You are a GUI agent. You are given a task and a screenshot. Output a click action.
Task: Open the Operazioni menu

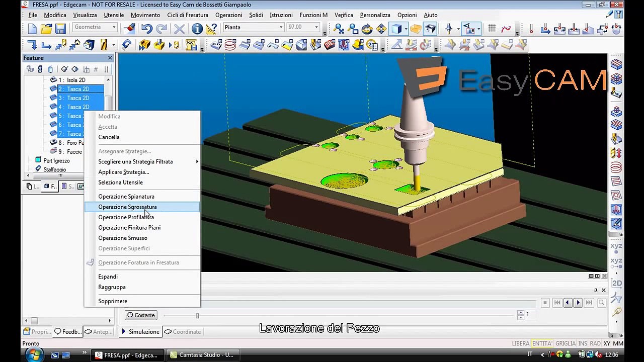coord(228,15)
